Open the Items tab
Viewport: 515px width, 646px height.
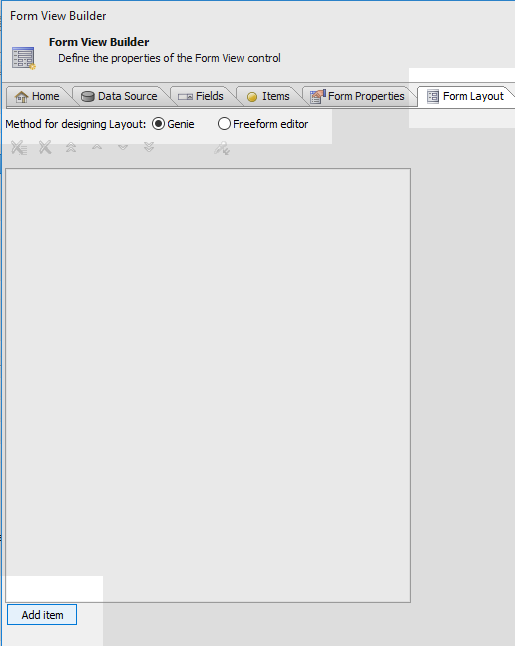pos(268,96)
